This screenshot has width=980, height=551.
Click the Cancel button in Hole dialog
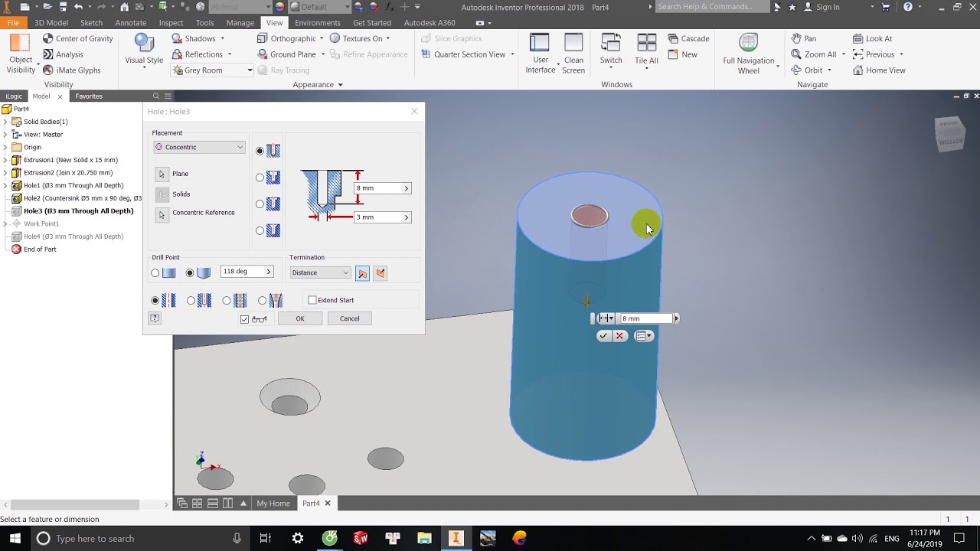click(349, 319)
